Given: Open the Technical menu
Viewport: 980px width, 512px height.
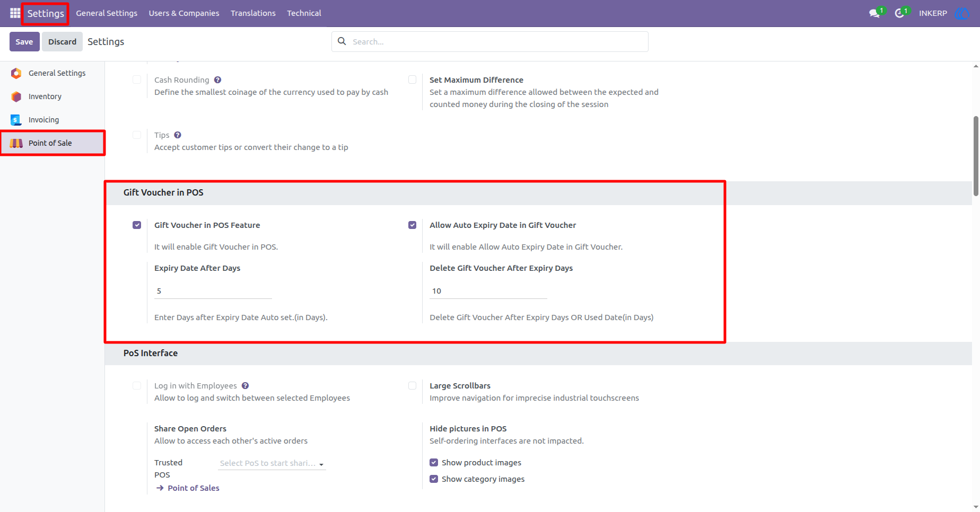Looking at the screenshot, I should coord(304,13).
